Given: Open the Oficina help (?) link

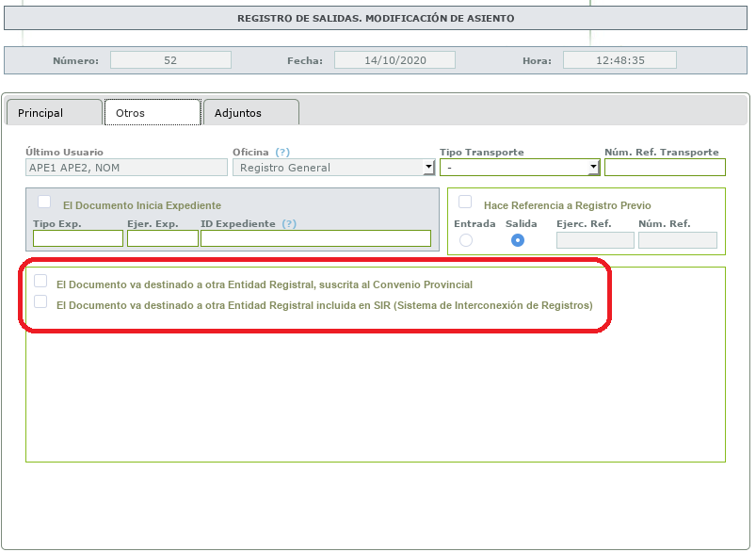Looking at the screenshot, I should click(x=282, y=152).
